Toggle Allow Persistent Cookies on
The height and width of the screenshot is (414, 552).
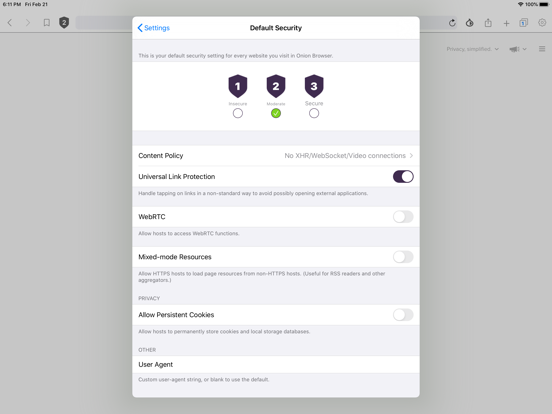(x=403, y=315)
